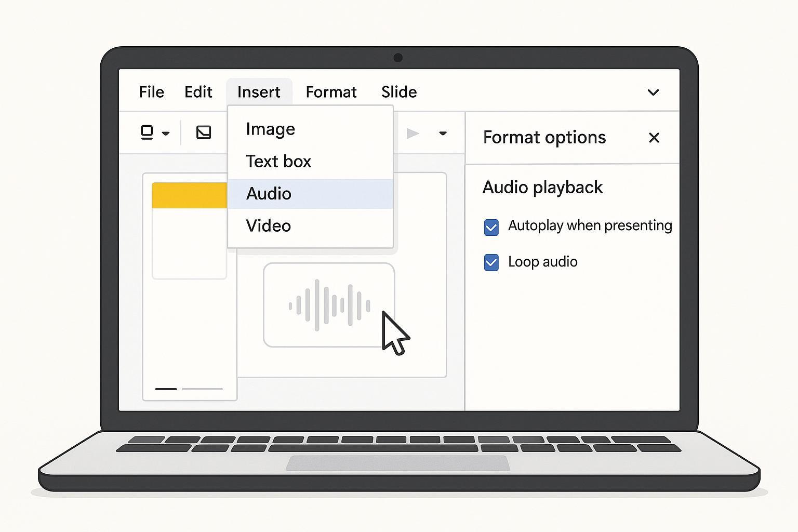Close the Format options panel
The image size is (798, 532).
tap(654, 138)
